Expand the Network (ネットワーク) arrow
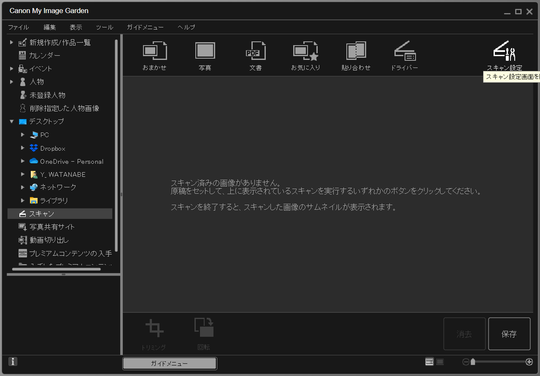 [x=22, y=187]
